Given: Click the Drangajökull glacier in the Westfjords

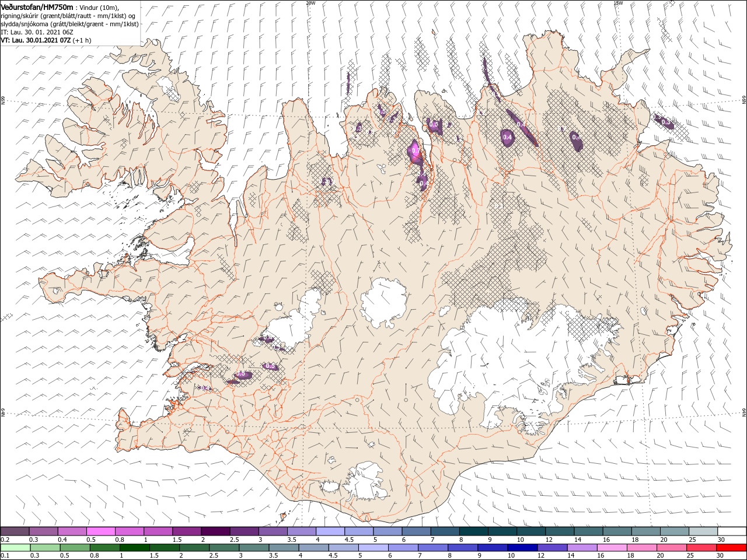Looking at the screenshot, I should tap(170, 88).
